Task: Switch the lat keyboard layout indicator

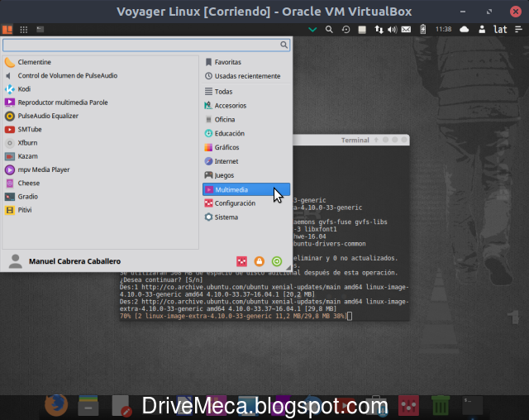Action: (x=500, y=30)
